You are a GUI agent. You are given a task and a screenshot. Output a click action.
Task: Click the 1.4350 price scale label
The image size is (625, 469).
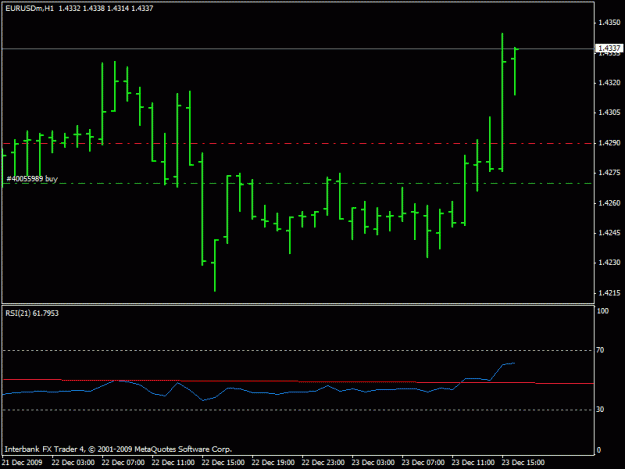pyautogui.click(x=609, y=22)
